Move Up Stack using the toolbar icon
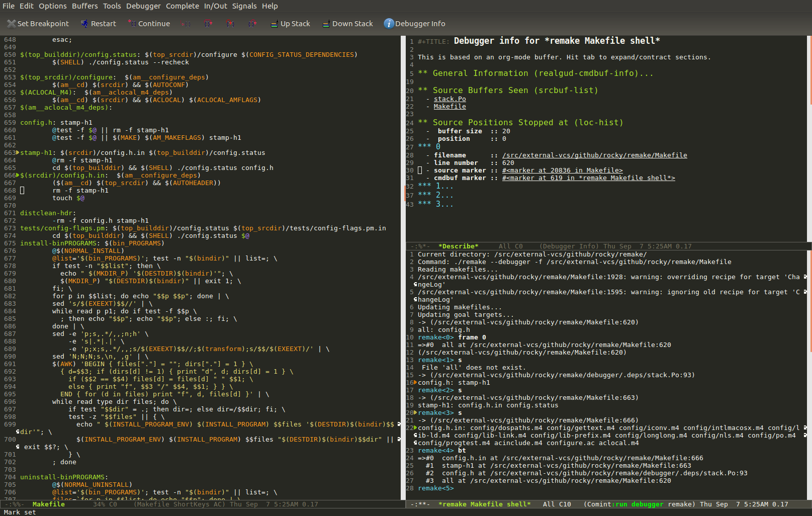The height and width of the screenshot is (516, 812). [274, 24]
